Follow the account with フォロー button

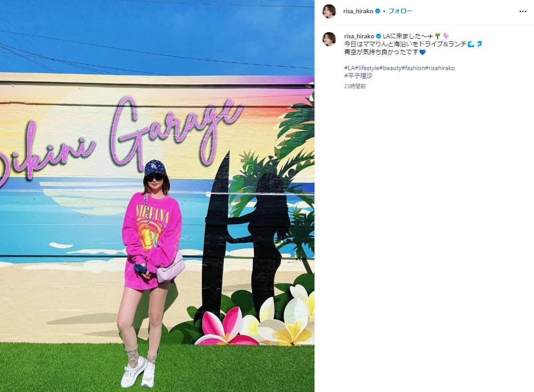(400, 11)
